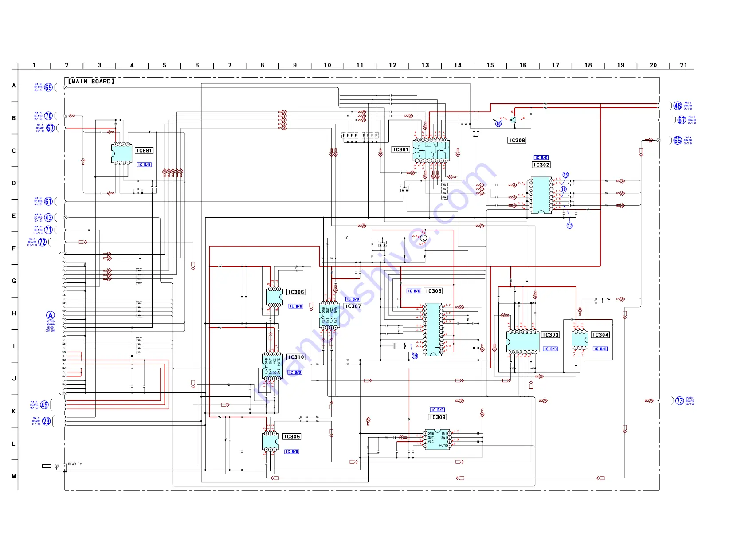Click the IC309 component label
Viewport: 745px width, 560px height.
(x=438, y=417)
